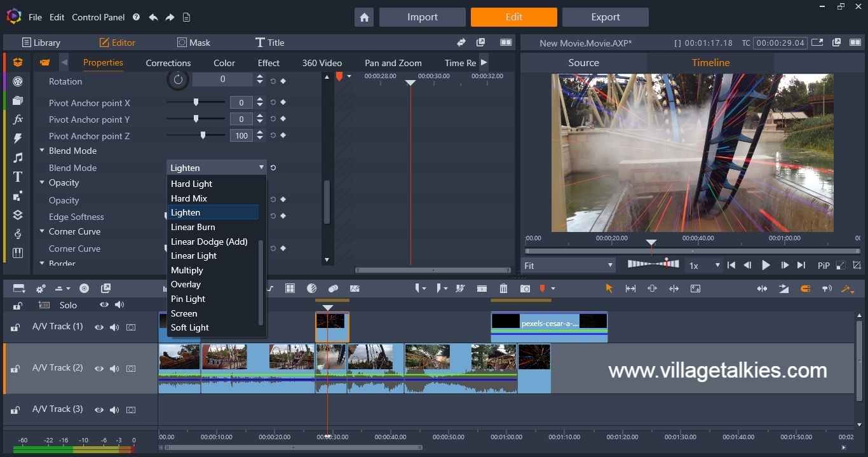The height and width of the screenshot is (457, 868).
Task: Open the Audio panel with the music note
Action: (x=18, y=158)
